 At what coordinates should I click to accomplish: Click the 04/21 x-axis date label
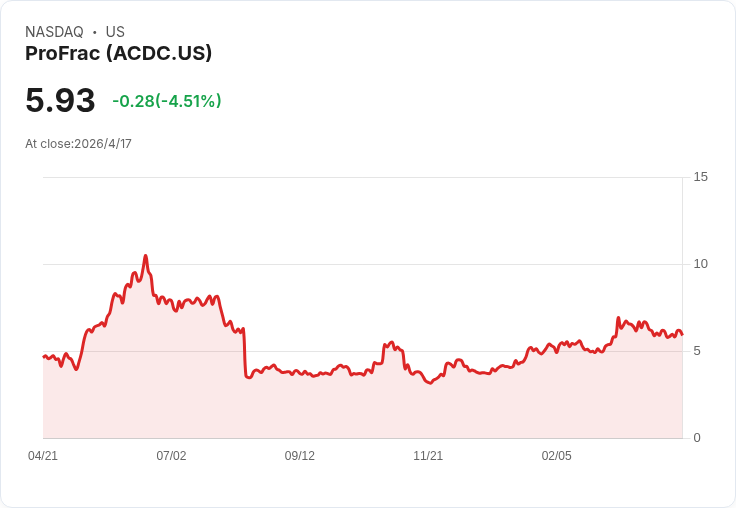pyautogui.click(x=43, y=456)
